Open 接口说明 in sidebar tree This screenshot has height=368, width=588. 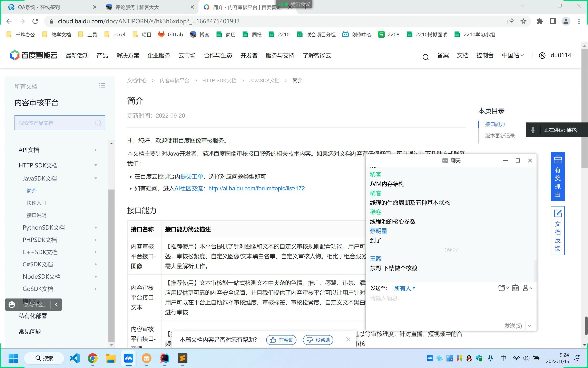(x=37, y=215)
